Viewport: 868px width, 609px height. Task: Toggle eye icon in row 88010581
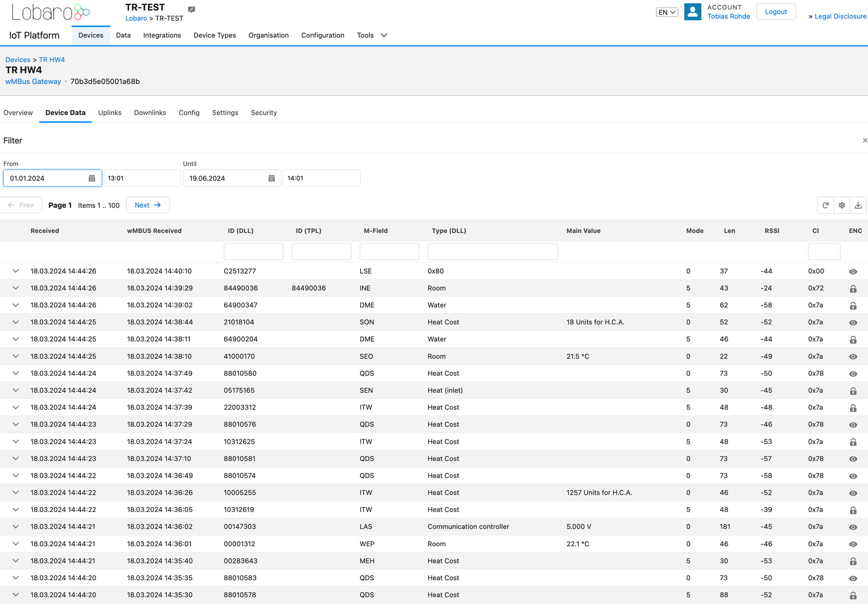coord(853,459)
